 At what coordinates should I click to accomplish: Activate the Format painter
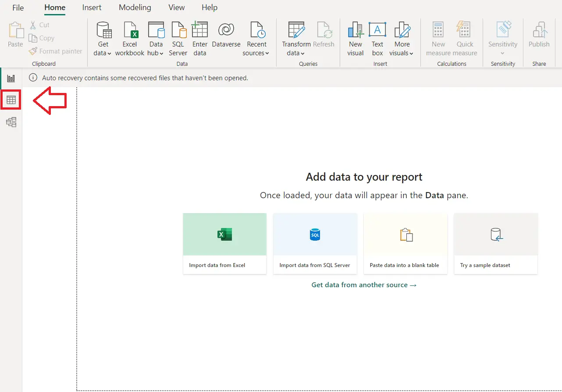[55, 51]
